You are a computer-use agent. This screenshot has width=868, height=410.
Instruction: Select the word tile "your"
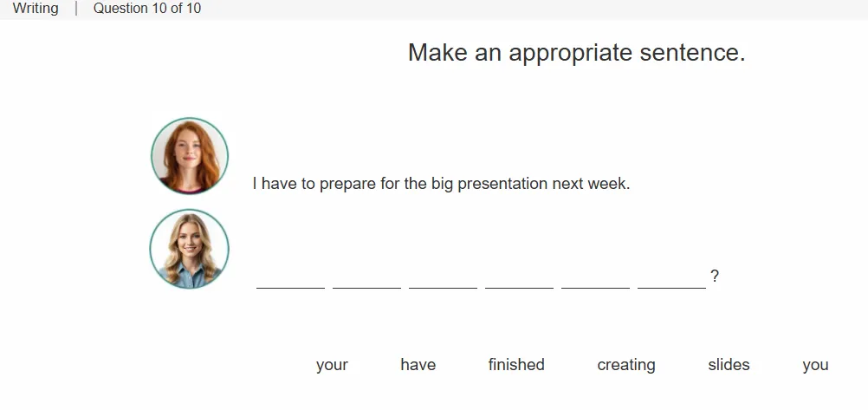point(332,365)
